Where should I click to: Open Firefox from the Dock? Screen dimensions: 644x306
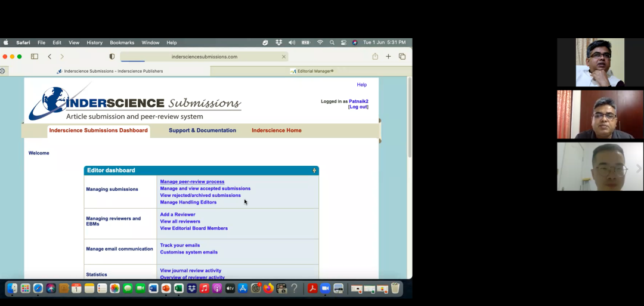pos(268,288)
